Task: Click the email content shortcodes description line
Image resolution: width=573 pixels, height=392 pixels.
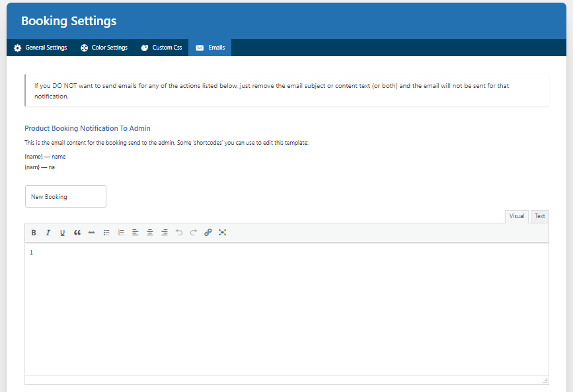Action: [x=167, y=143]
